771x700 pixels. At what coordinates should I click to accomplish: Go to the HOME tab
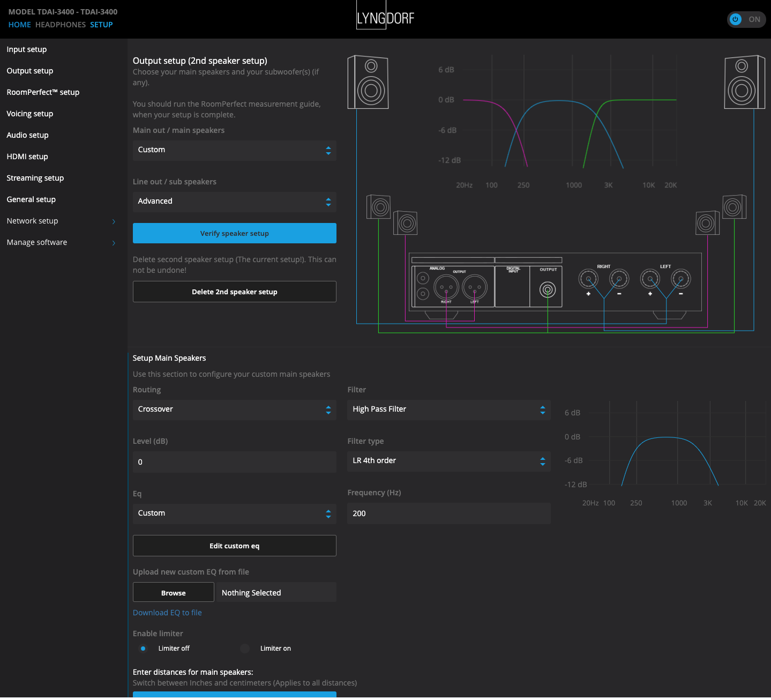[x=20, y=25]
